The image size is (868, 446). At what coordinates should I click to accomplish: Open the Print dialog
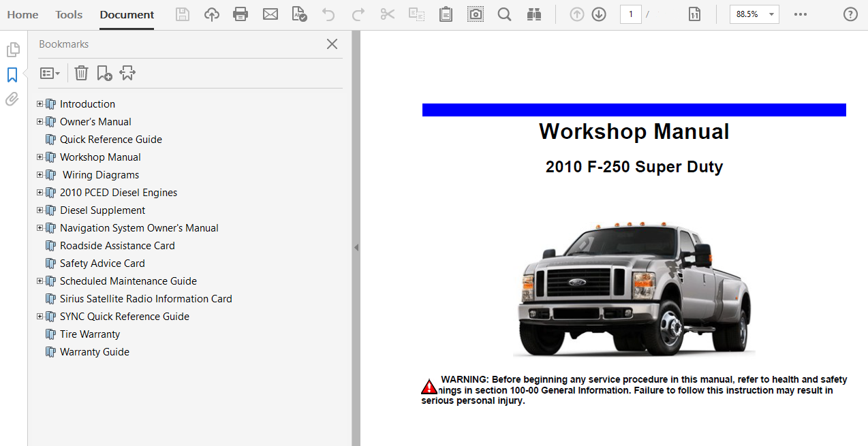click(240, 14)
